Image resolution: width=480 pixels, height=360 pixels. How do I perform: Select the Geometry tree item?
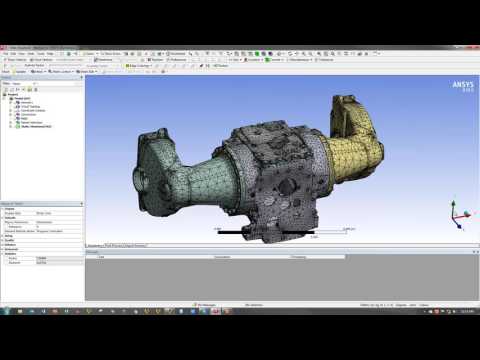click(x=27, y=103)
